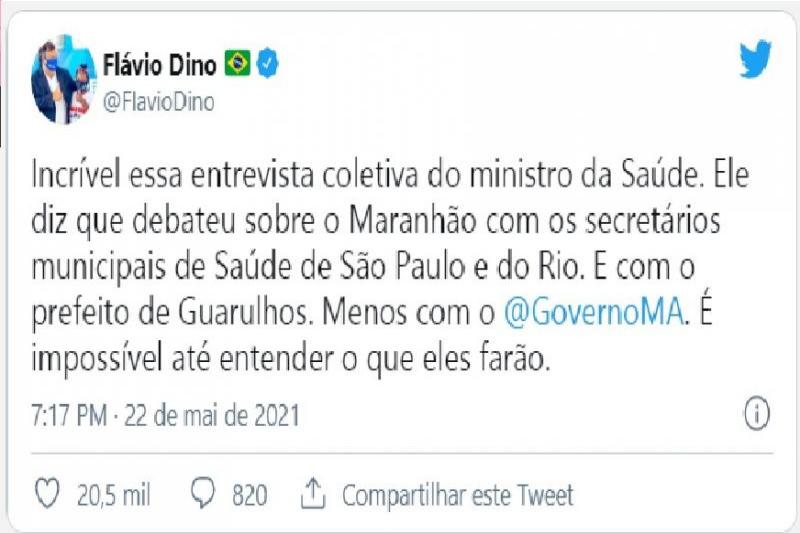Click the date 22 de mai de 2021

pos(211,413)
